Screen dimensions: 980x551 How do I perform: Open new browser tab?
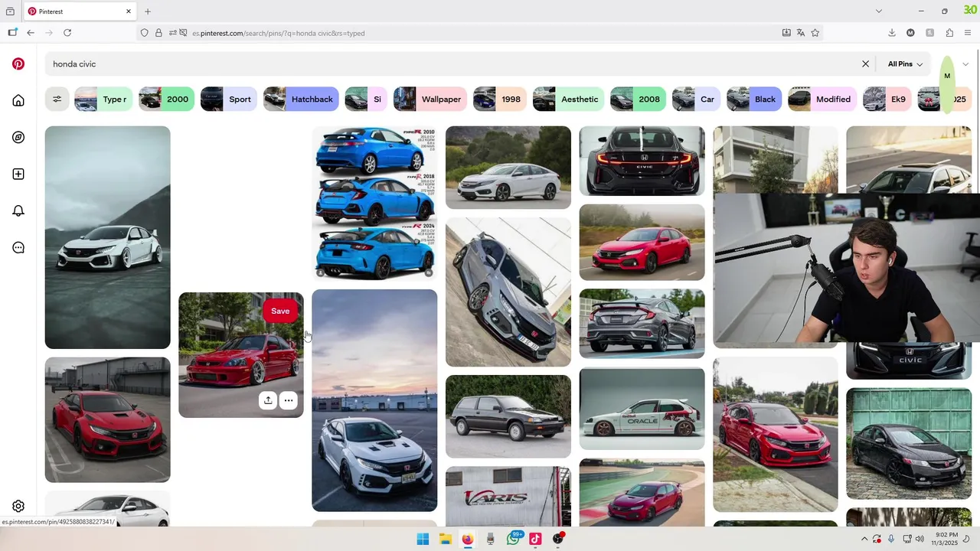pyautogui.click(x=148, y=11)
